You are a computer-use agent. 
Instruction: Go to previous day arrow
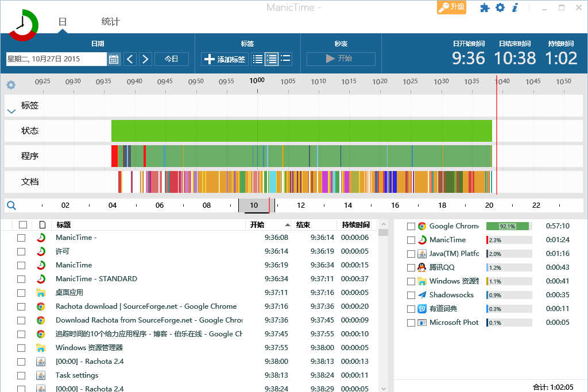click(130, 59)
